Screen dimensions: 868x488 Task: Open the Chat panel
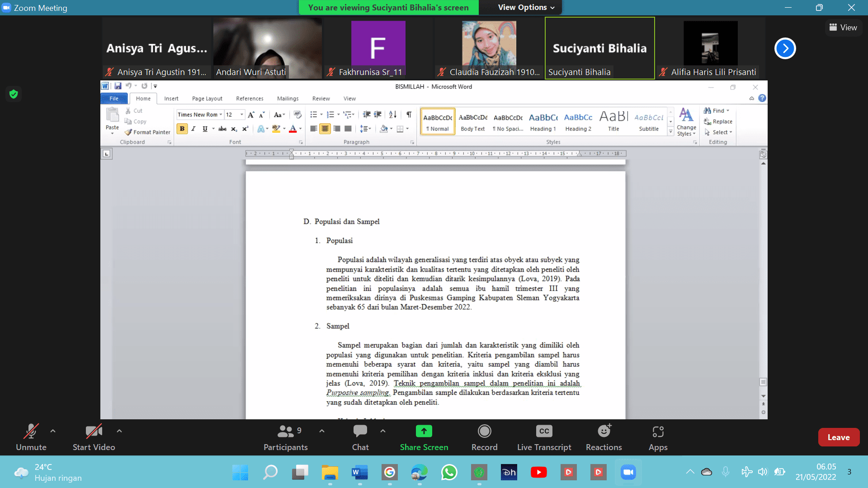(360, 437)
